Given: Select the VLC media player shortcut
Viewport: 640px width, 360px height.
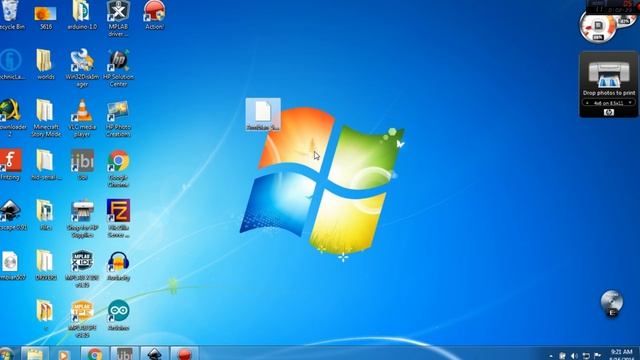Looking at the screenshot, I should point(82,118).
